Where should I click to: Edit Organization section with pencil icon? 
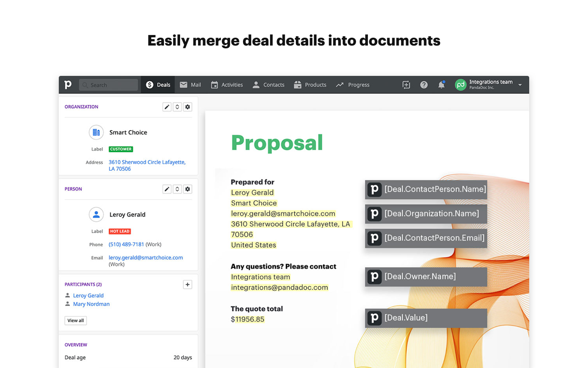click(x=167, y=107)
